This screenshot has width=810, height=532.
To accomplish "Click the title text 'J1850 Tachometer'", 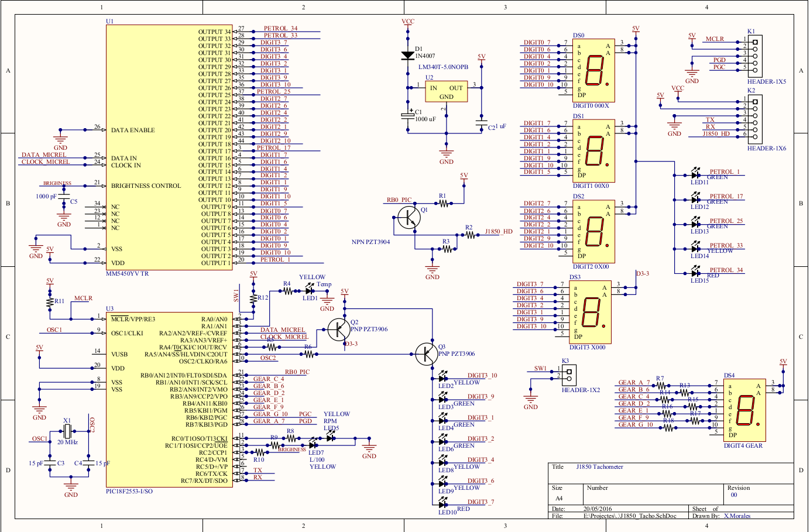I will (599, 467).
